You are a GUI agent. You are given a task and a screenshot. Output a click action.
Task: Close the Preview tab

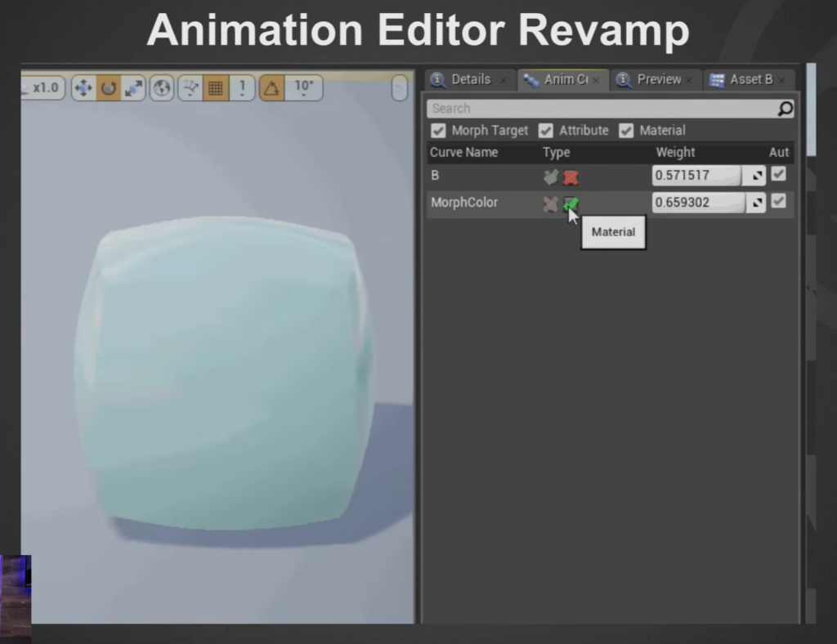689,81
